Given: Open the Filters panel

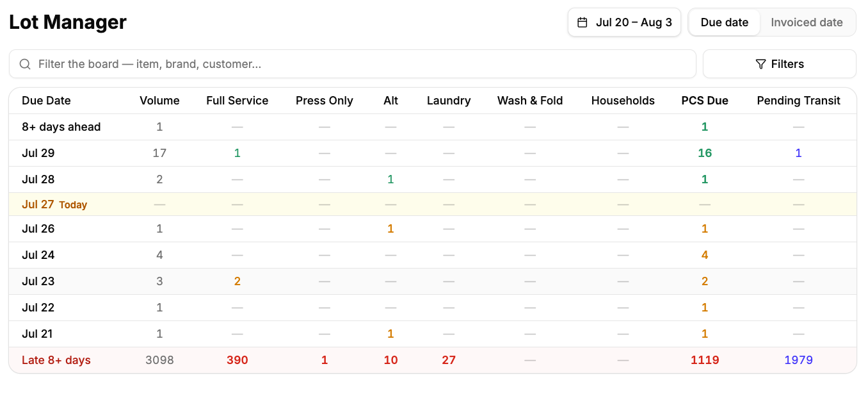Looking at the screenshot, I should (x=779, y=64).
